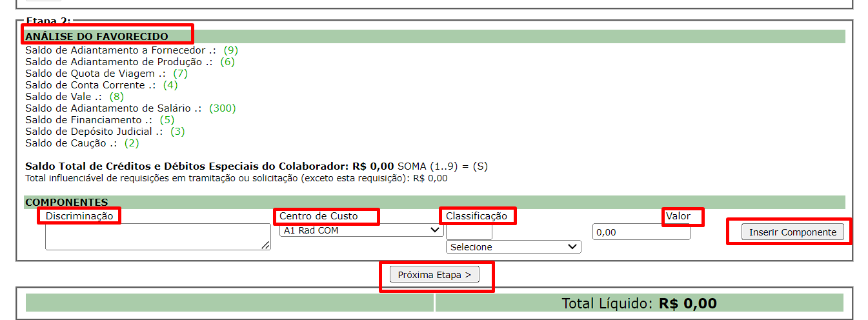This screenshot has width=868, height=320.
Task: Open the Centro de Custo dropdown
Action: [361, 230]
